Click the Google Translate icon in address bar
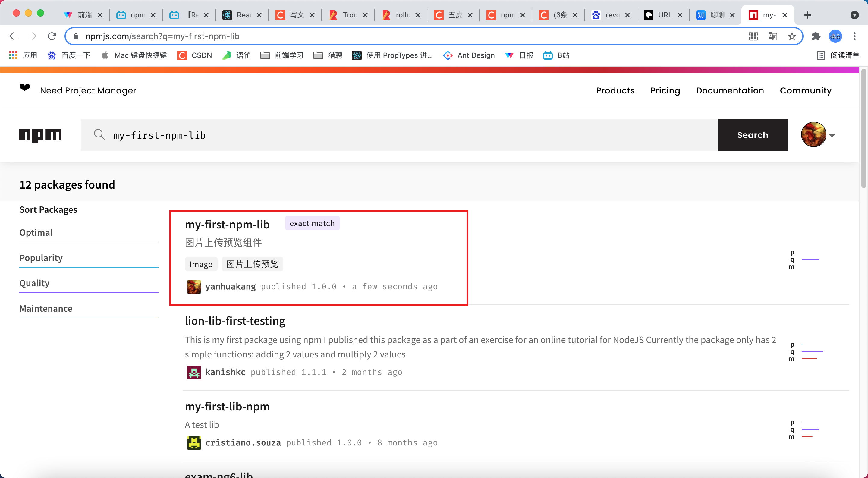 coord(772,36)
